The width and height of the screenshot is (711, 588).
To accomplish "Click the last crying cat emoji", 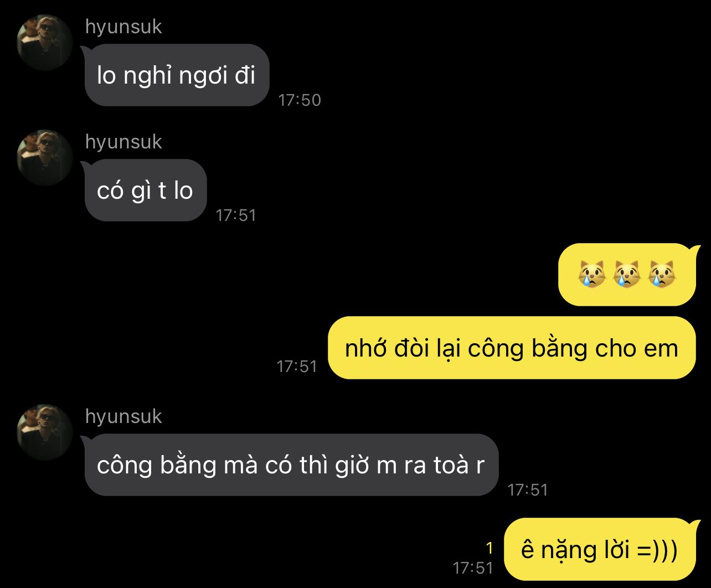I will click(662, 275).
